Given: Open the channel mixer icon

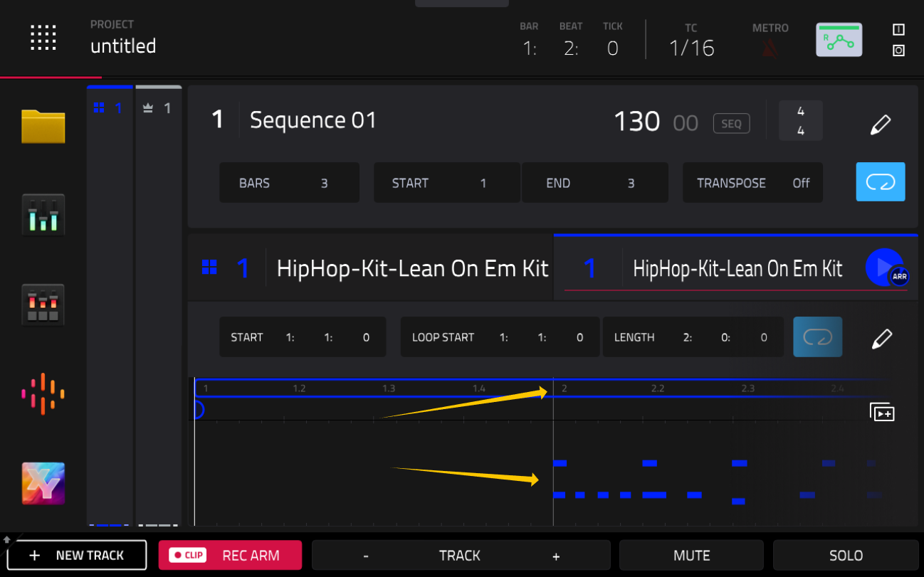Looking at the screenshot, I should pos(43,214).
